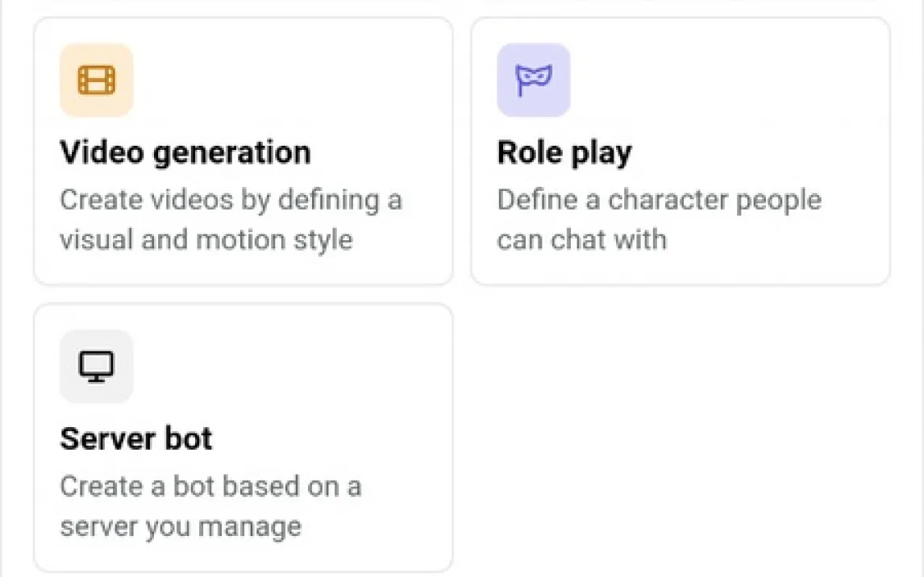Click the 'server you manage' line
The image size is (924, 577).
click(181, 527)
